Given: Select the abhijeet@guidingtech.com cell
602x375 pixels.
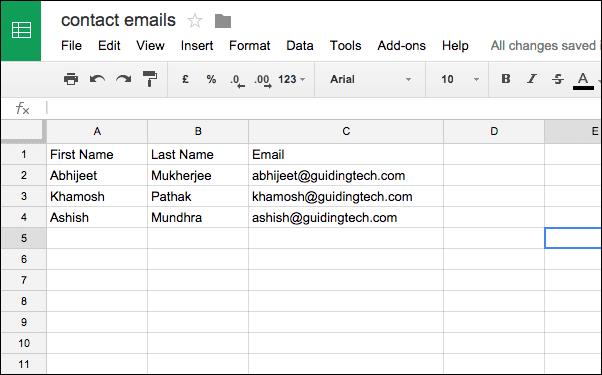Looking at the screenshot, I should 346,175.
